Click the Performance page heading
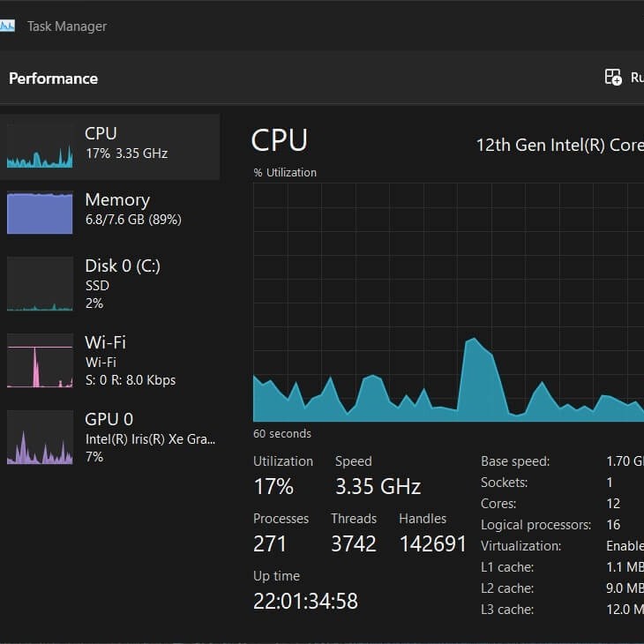 click(54, 79)
